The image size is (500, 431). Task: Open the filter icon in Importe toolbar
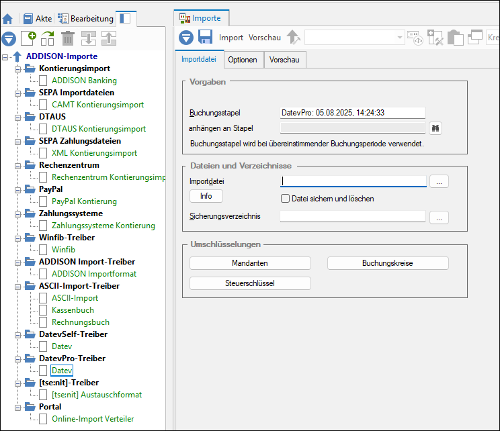click(x=186, y=37)
